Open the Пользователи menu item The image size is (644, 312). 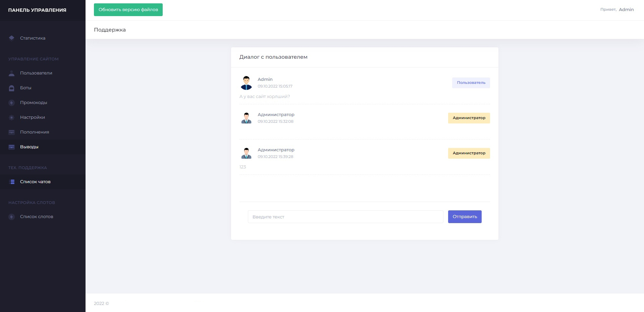point(36,73)
